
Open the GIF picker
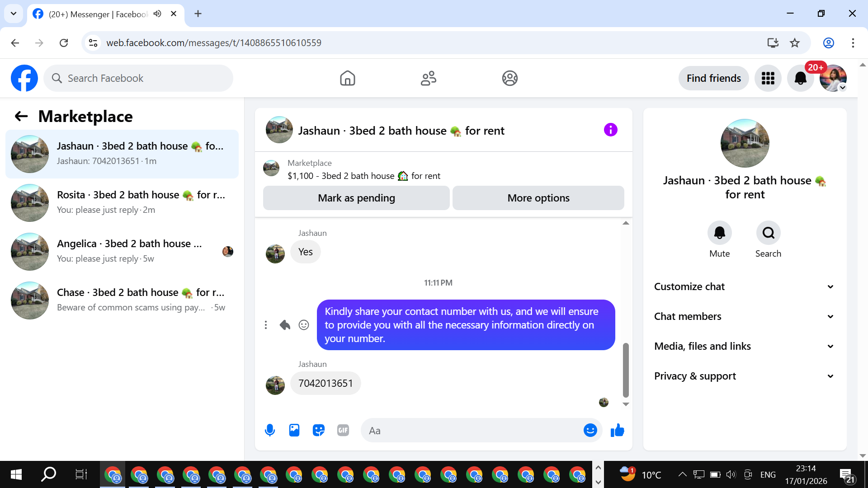[x=343, y=430]
